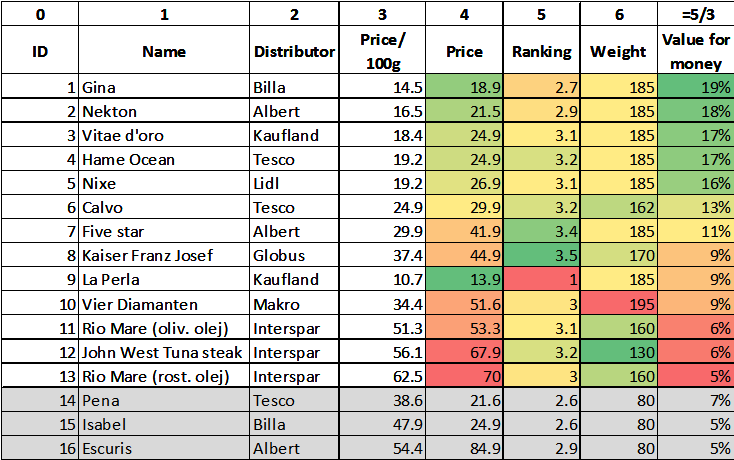The height and width of the screenshot is (460, 734).
Task: Click the red 67.9 price cell
Action: 465,352
